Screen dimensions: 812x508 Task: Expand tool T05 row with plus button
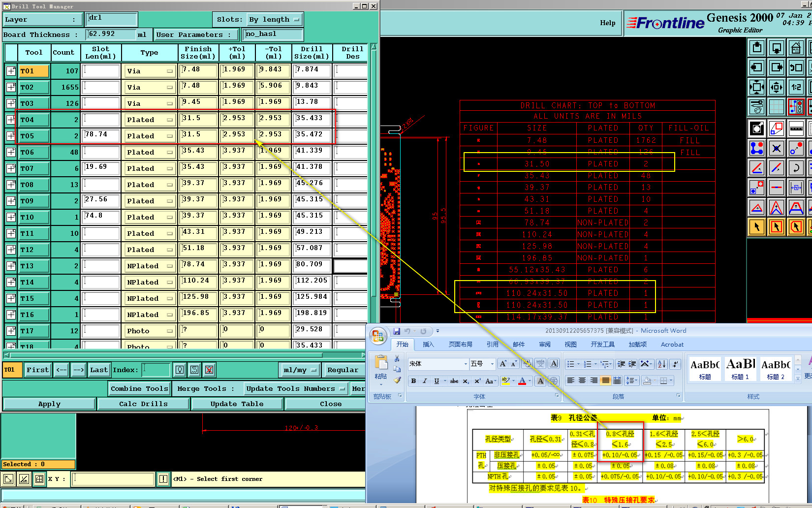pos(11,136)
